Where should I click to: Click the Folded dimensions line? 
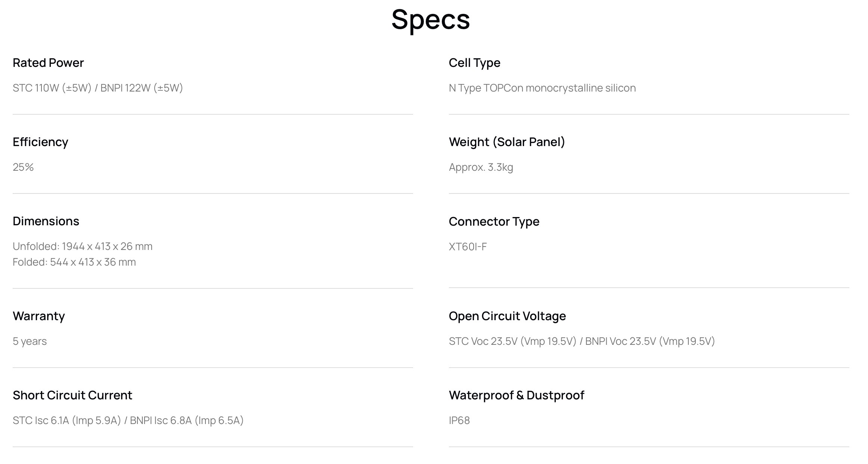[x=74, y=262]
